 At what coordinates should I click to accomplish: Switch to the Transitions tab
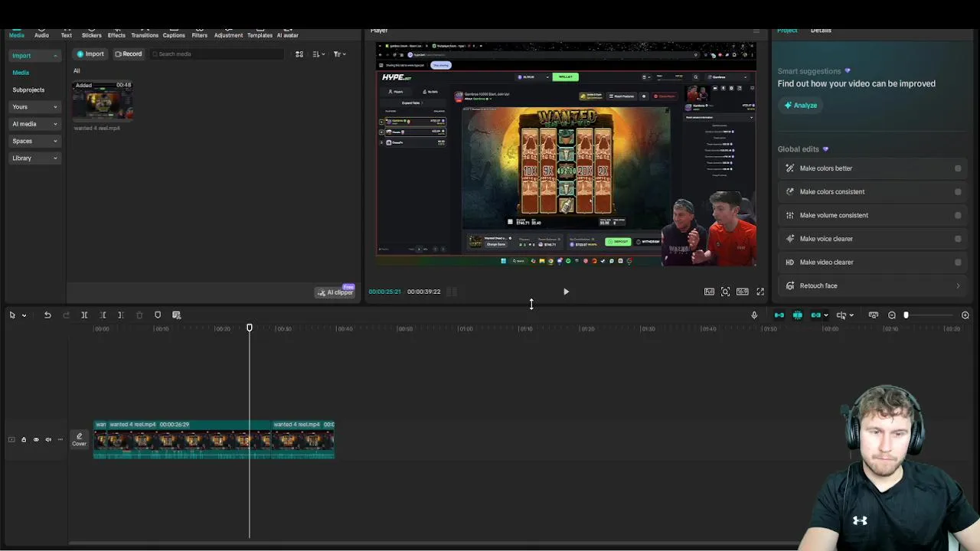[145, 34]
